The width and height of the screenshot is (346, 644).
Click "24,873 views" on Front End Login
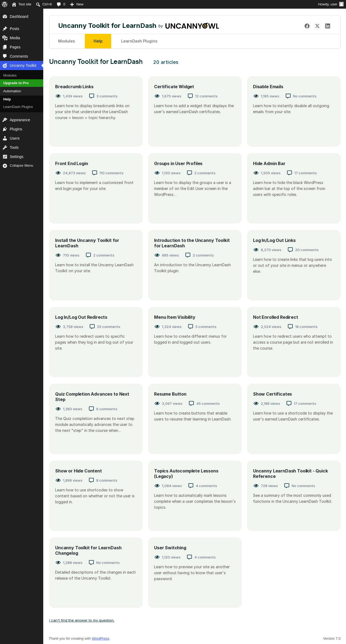tap(74, 173)
